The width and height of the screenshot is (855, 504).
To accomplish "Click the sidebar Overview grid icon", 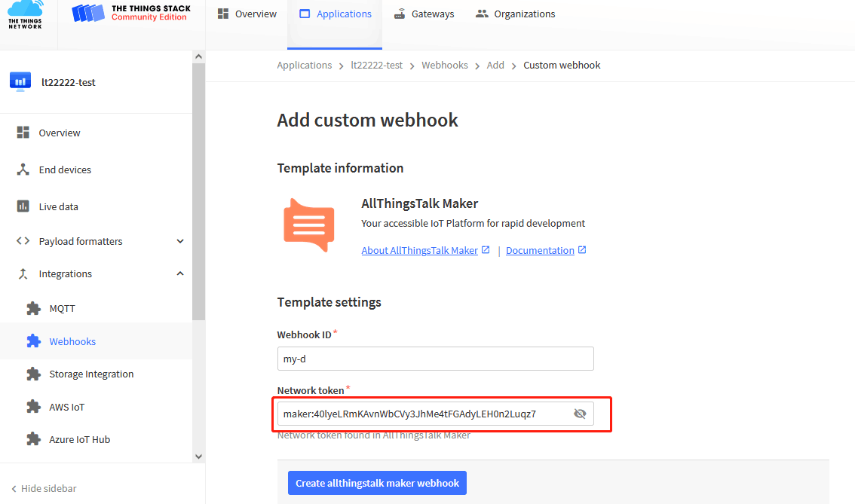I will coord(23,133).
